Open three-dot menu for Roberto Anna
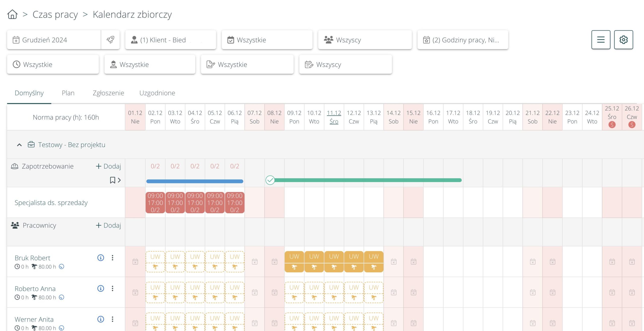The height and width of the screenshot is (331, 644). pyautogui.click(x=112, y=288)
